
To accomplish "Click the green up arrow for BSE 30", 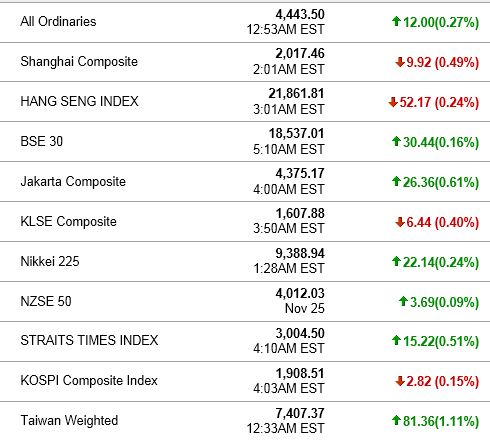I will 396,141.
